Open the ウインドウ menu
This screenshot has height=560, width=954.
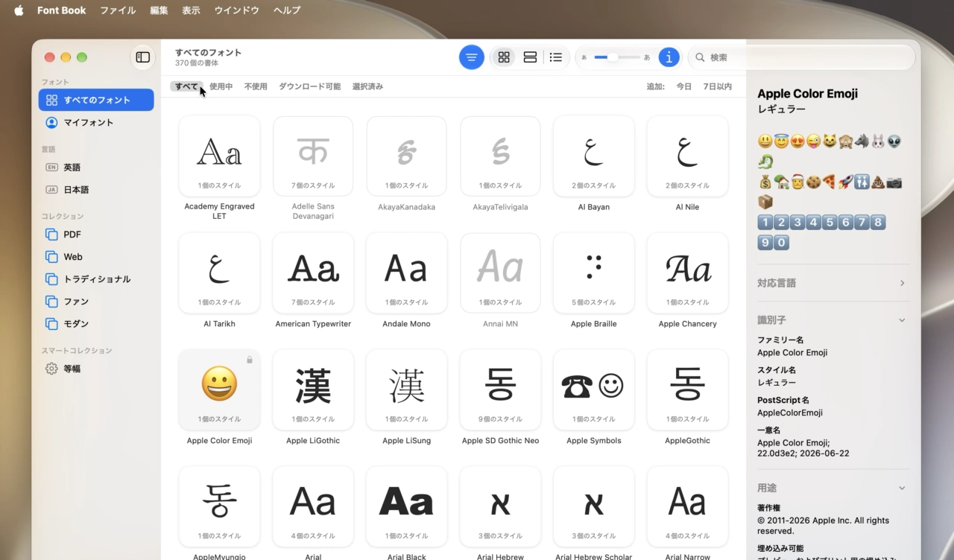[236, 10]
